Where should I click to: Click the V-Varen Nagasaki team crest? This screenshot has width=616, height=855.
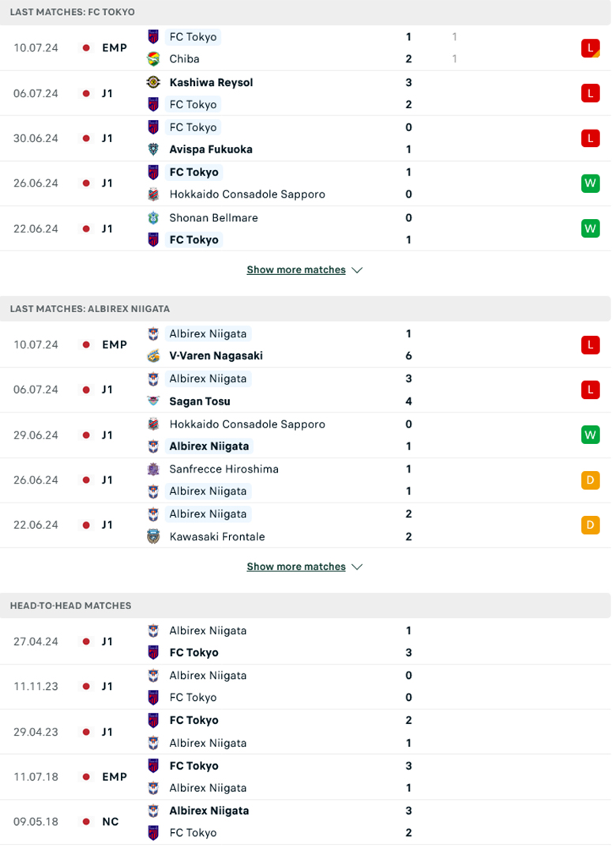(153, 356)
